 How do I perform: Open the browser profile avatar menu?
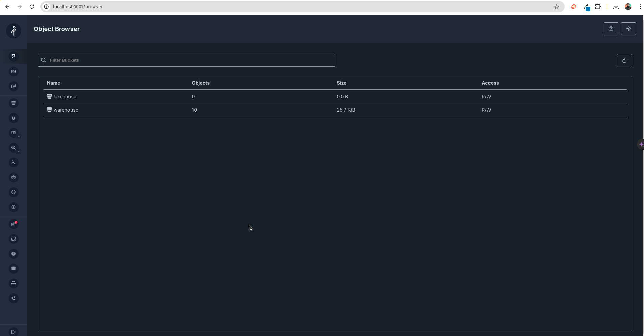pos(628,7)
